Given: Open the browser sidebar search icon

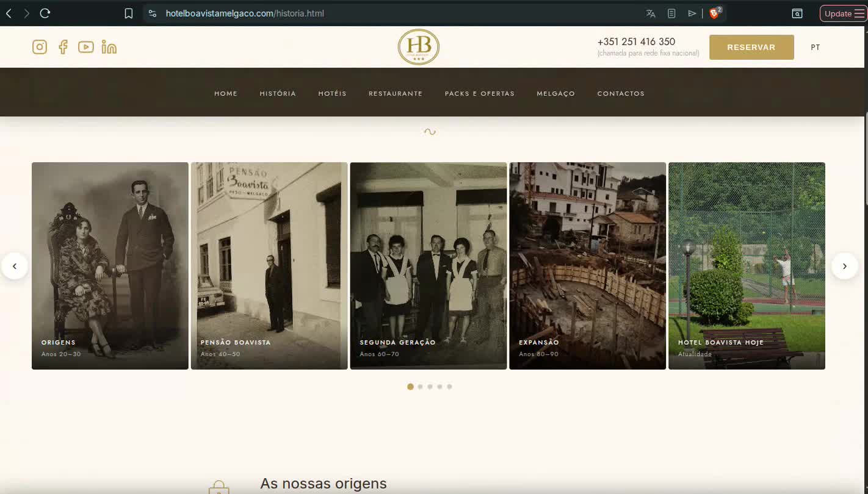Looking at the screenshot, I should 797,13.
